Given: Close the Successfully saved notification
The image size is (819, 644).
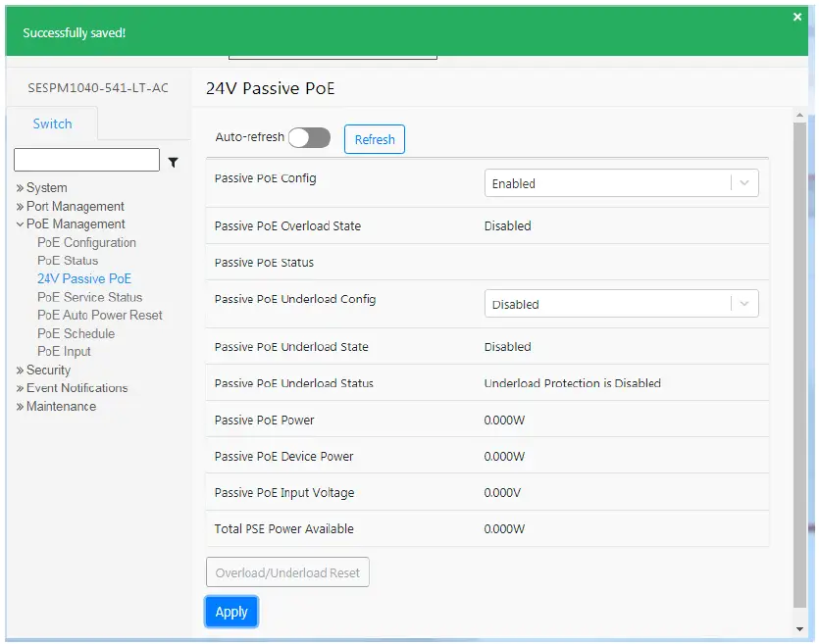Looking at the screenshot, I should tap(797, 17).
